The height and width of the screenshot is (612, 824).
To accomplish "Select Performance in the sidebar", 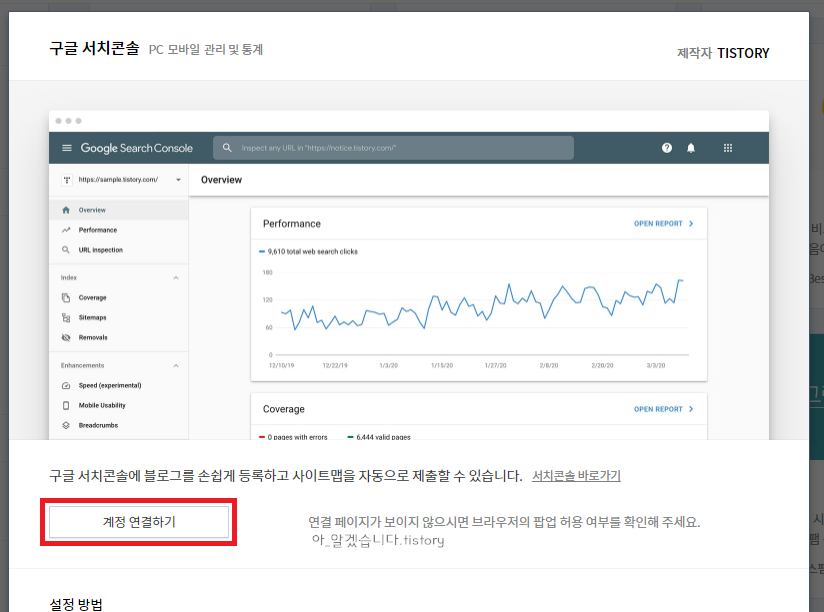I will point(119,230).
